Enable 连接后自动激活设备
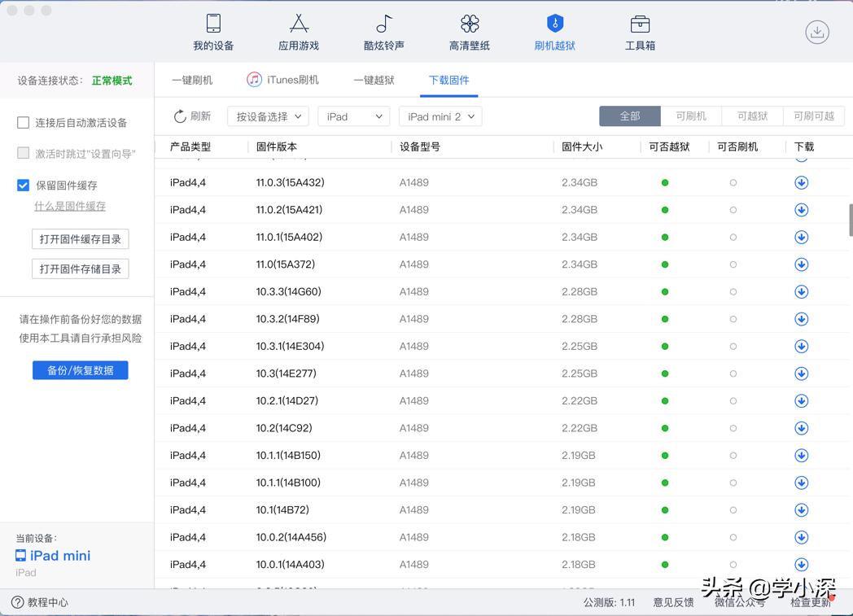Image resolution: width=853 pixels, height=616 pixels. click(x=23, y=123)
